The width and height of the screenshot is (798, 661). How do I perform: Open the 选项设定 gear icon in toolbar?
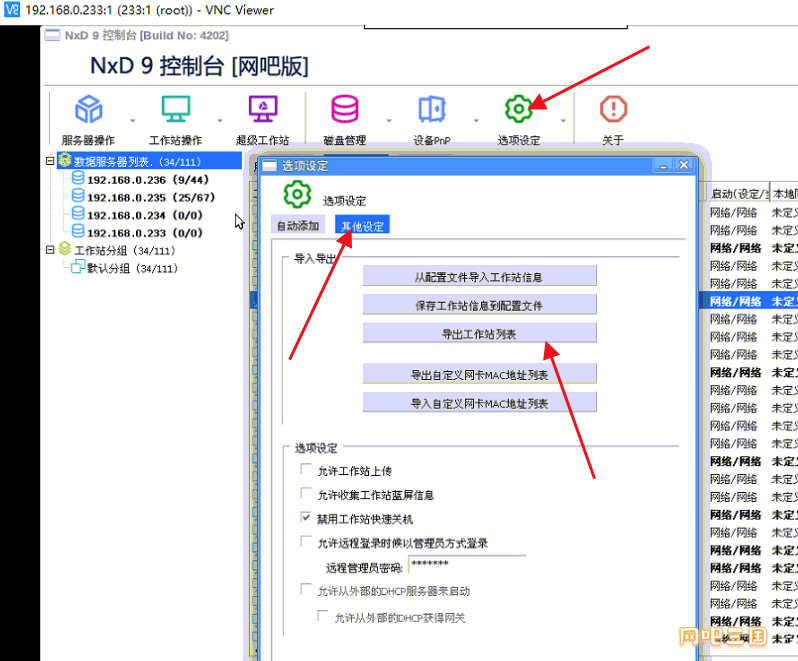point(519,109)
